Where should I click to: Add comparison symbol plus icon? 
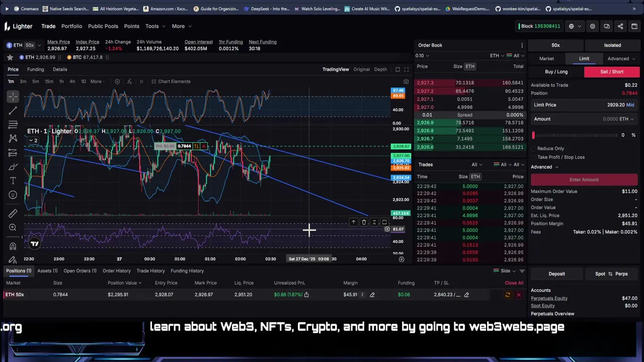(117, 81)
